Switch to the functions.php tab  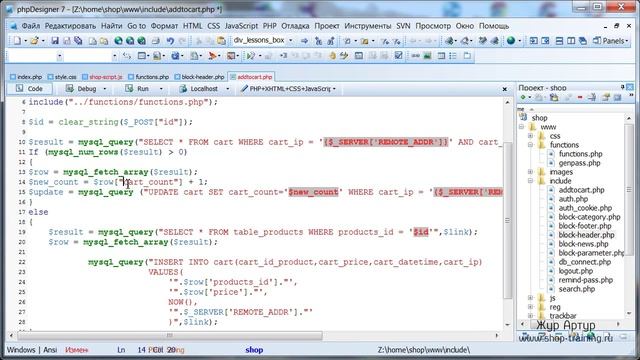tap(149, 77)
